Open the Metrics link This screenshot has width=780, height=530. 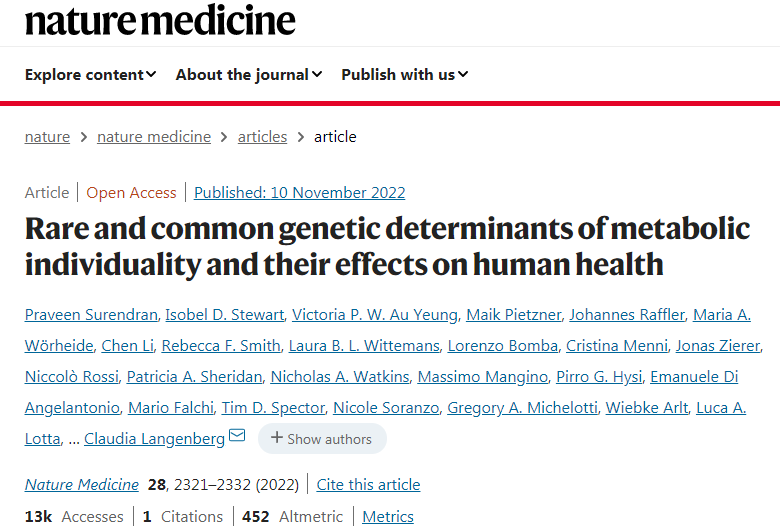point(388,517)
